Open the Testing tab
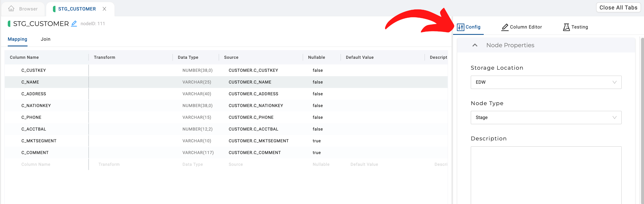This screenshot has width=644, height=204. [x=576, y=27]
